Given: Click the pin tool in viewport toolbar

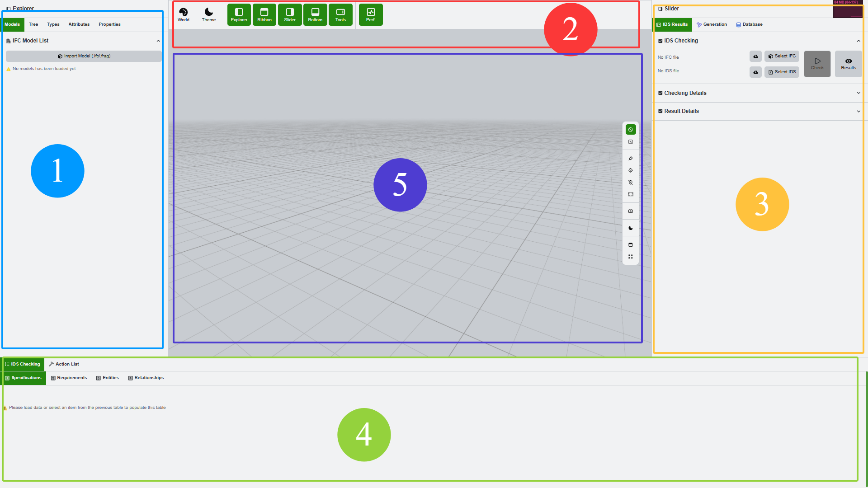Looking at the screenshot, I should point(631,159).
